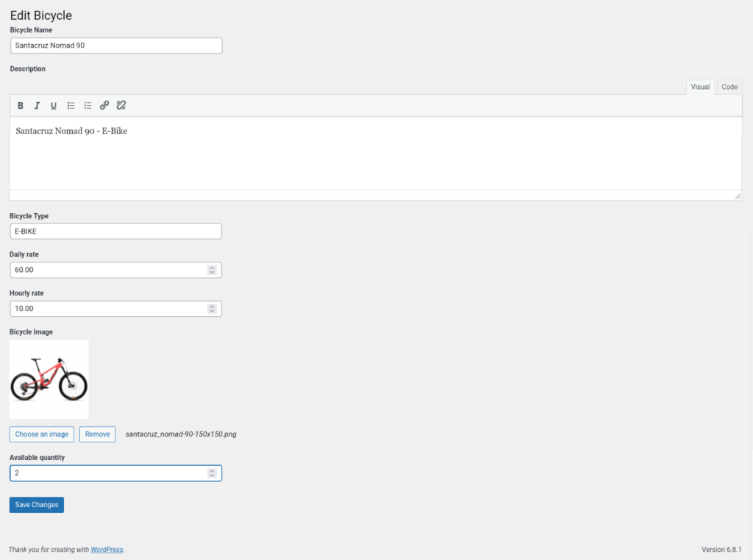Focus the Bicycle Type field
This screenshot has height=560, width=753.
115,231
